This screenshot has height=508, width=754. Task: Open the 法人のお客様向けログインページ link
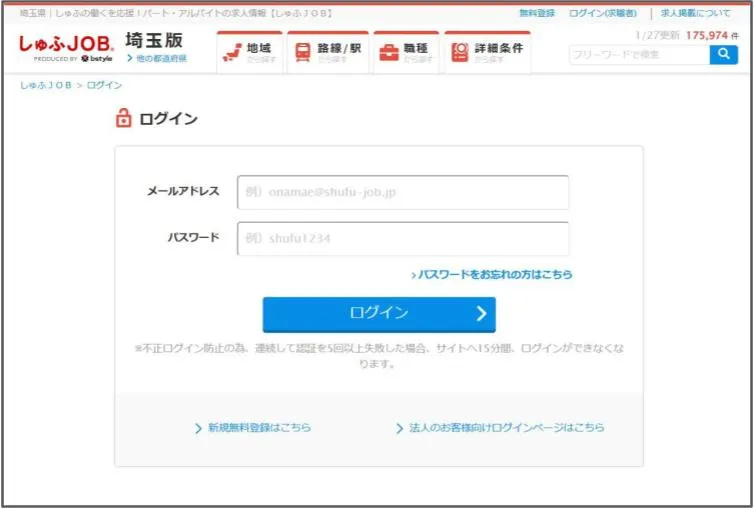pyautogui.click(x=500, y=427)
